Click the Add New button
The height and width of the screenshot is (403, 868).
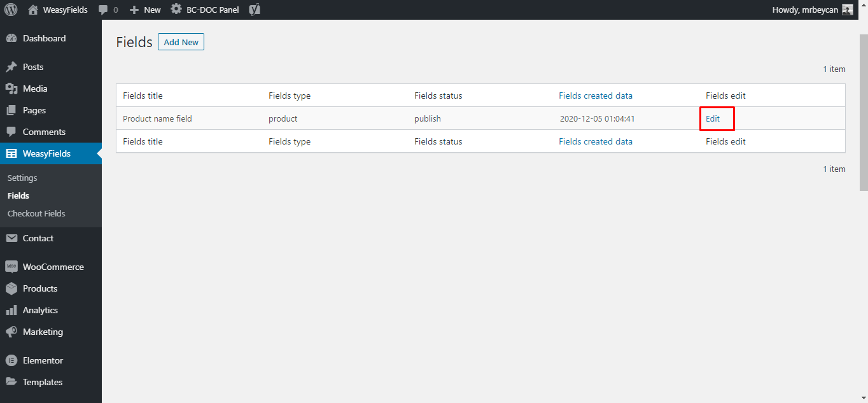[181, 42]
